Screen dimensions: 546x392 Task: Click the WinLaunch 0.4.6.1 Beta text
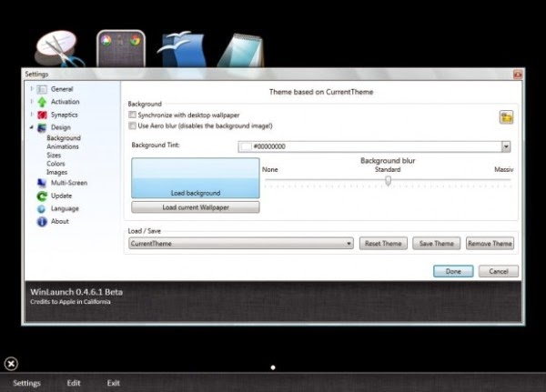click(76, 292)
